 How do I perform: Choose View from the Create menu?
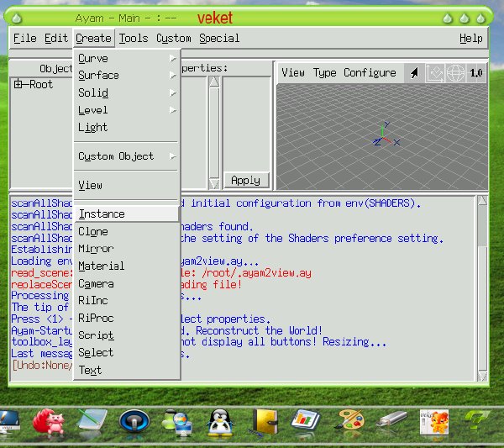[126, 186]
